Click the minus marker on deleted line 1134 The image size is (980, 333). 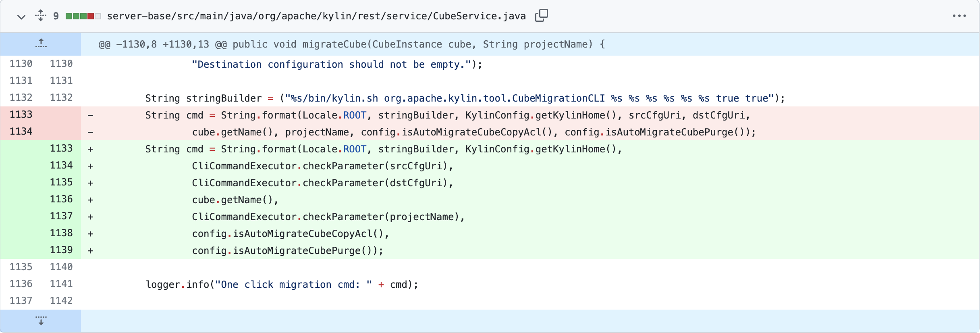pyautogui.click(x=91, y=132)
